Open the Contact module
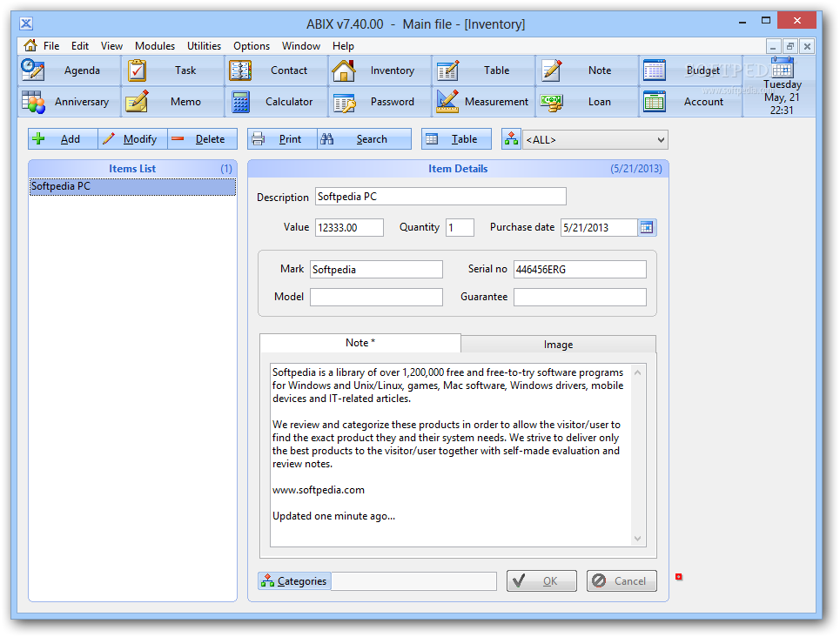This screenshot has height=637, width=840. 277,70
